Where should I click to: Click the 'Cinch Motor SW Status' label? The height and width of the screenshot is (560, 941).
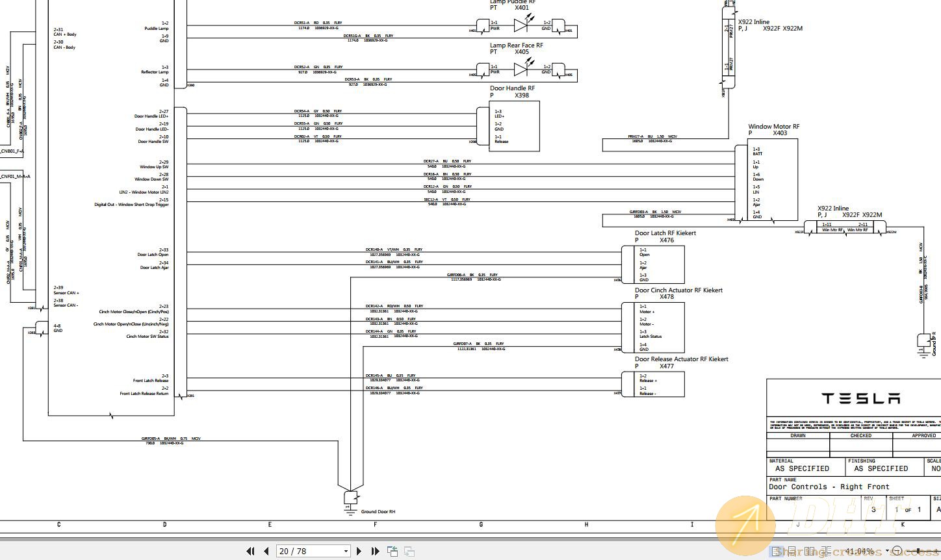147,337
